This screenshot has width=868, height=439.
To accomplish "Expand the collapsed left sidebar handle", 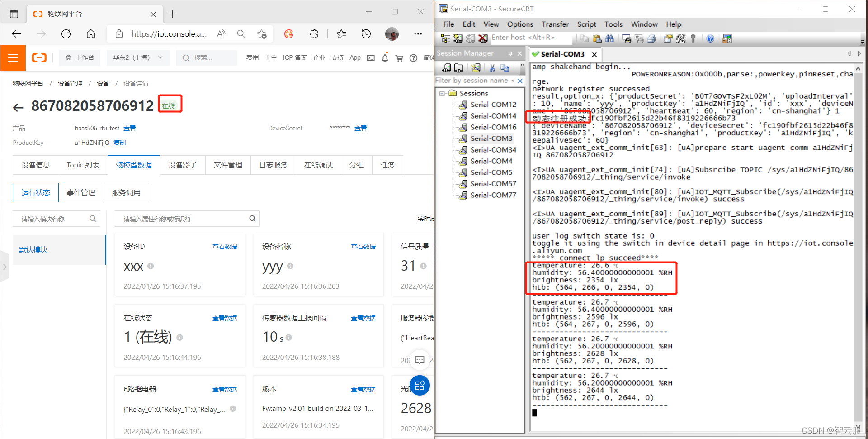I will (5, 267).
